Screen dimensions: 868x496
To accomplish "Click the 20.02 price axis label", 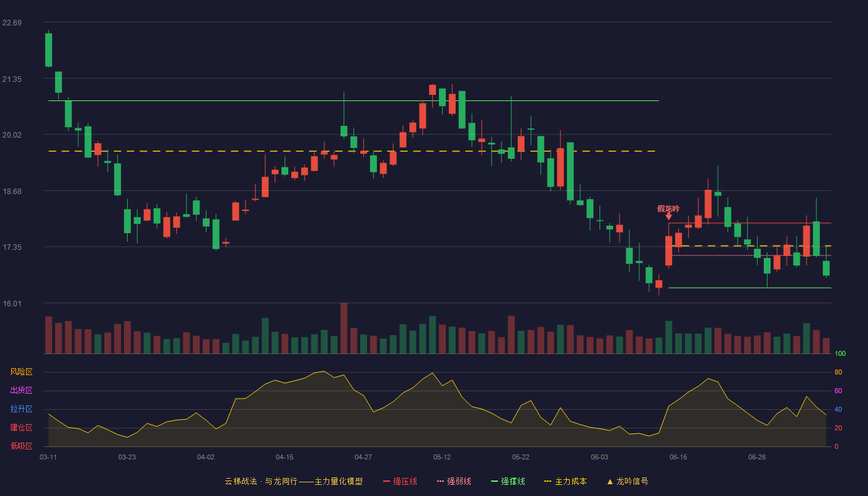I will click(x=12, y=135).
